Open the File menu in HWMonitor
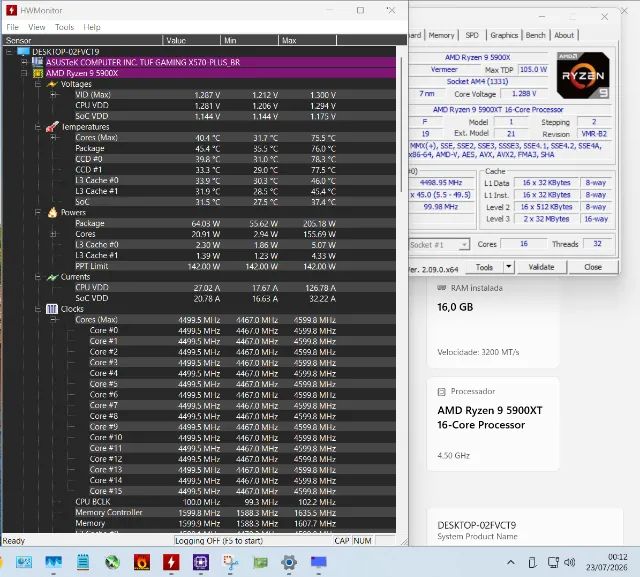The image size is (640, 577). click(x=12, y=27)
